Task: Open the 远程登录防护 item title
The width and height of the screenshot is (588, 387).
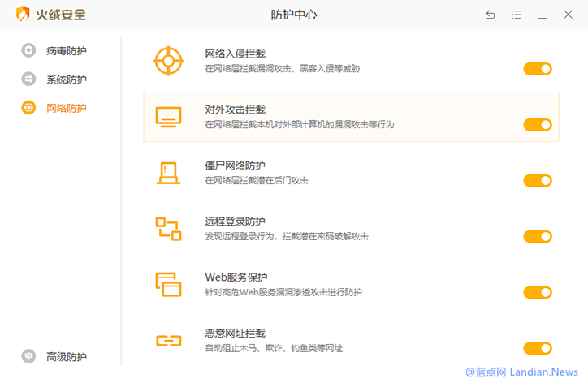Action: 235,221
